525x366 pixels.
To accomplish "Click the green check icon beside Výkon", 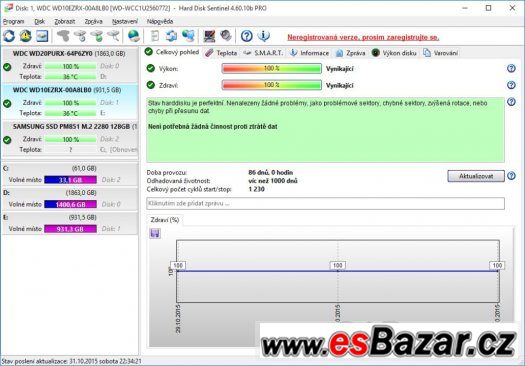I will pyautogui.click(x=151, y=68).
